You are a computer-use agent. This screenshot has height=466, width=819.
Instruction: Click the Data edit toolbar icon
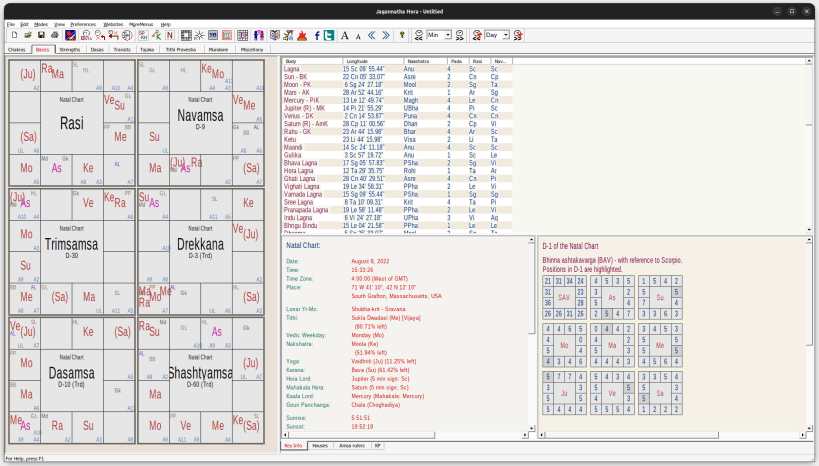86,36
